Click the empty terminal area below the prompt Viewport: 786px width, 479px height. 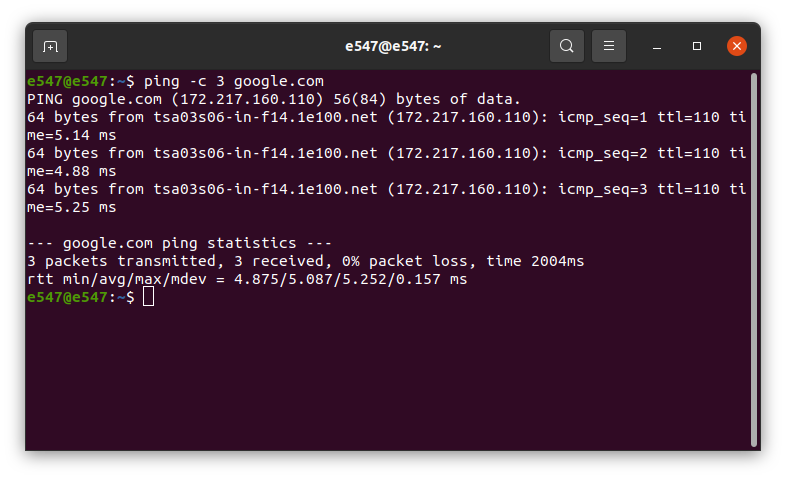point(388,378)
